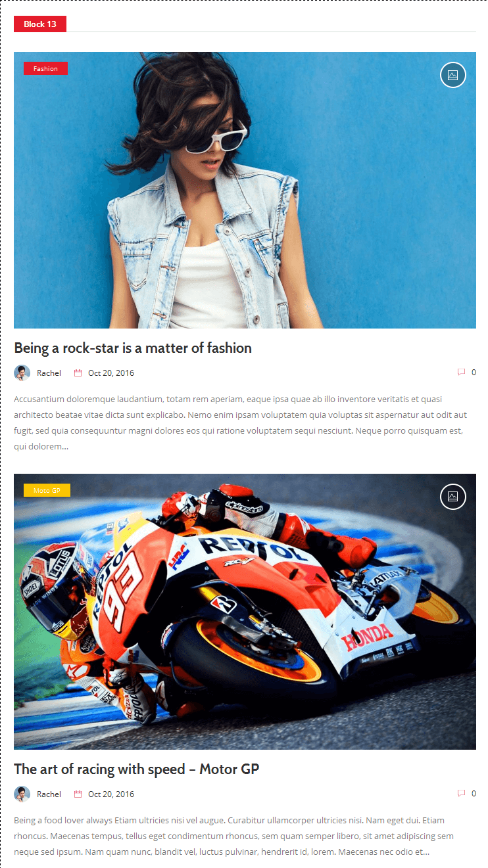Screen dimensions: 488x868
Task: Click the image format icon on the fashion post
Action: (452, 75)
